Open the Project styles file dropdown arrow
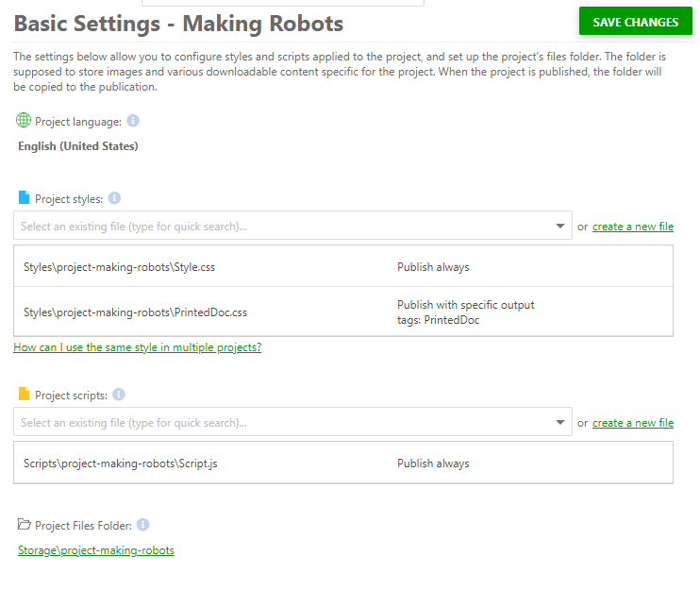Image resolution: width=700 pixels, height=590 pixels. tap(559, 226)
